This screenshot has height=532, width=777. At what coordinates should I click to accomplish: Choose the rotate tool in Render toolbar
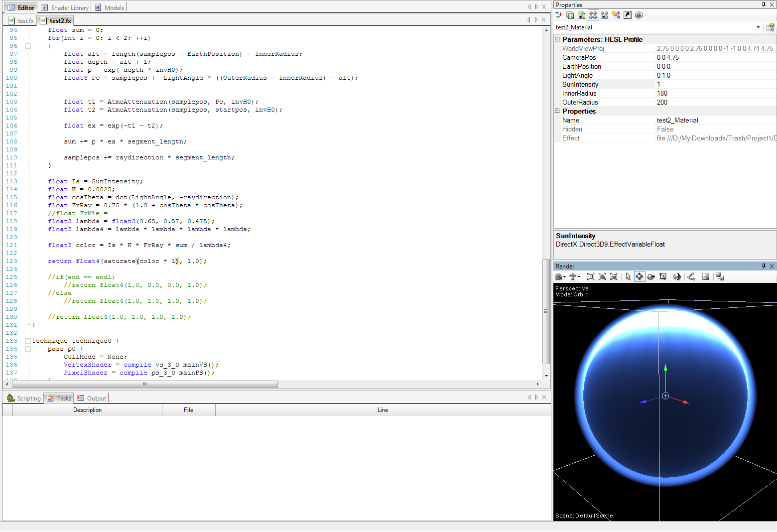[650, 277]
